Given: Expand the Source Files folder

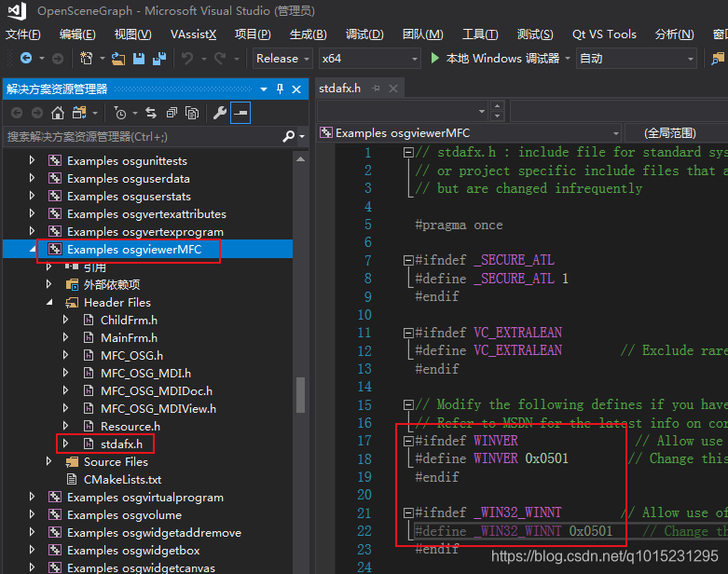Looking at the screenshot, I should [49, 461].
